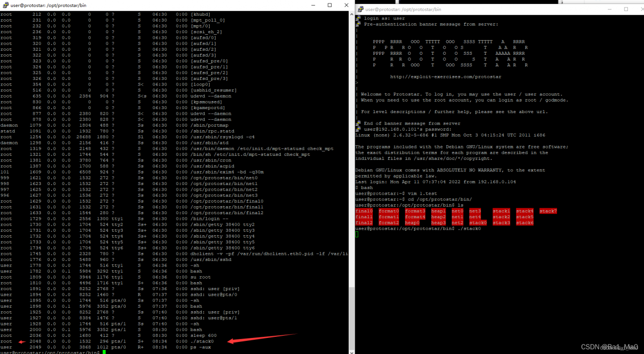Click the '[khubd]' kernel thread row
This screenshot has height=354, width=644.
[106, 14]
